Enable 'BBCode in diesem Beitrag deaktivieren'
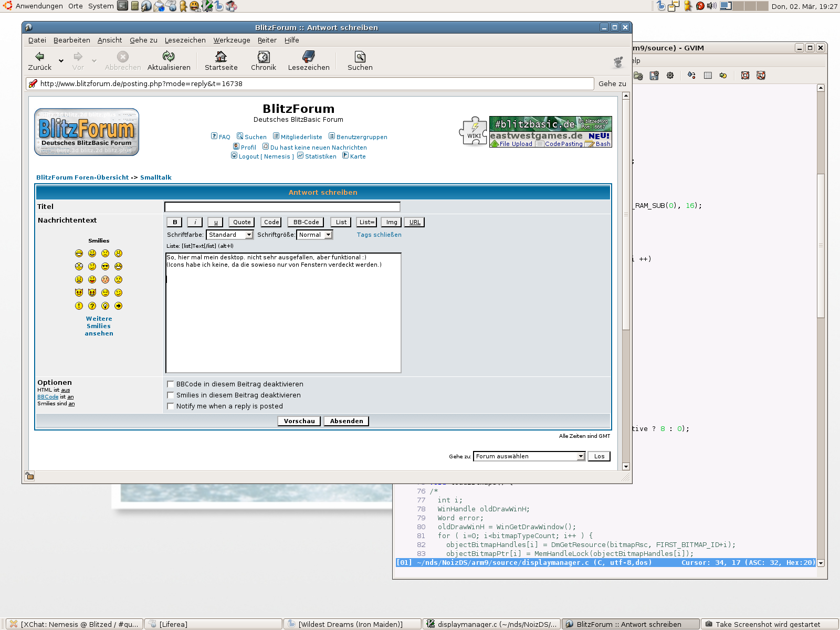The width and height of the screenshot is (840, 630). [x=171, y=384]
